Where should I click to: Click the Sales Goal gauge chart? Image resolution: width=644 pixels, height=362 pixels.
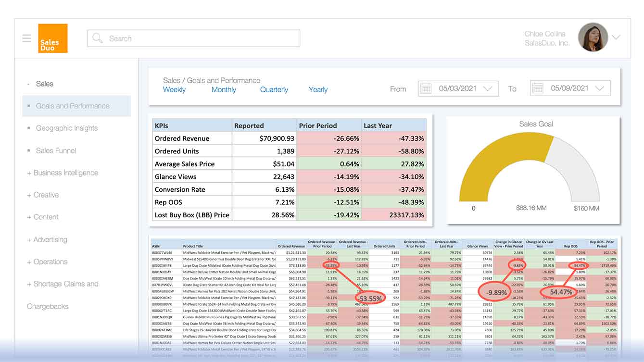click(x=529, y=167)
